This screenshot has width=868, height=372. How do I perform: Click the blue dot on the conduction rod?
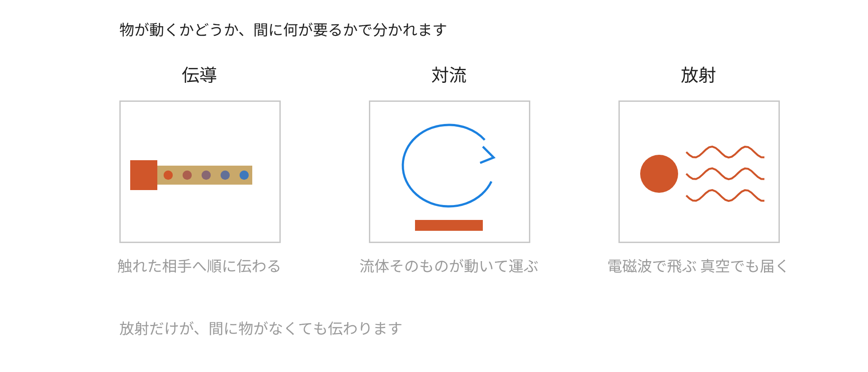pyautogui.click(x=244, y=175)
